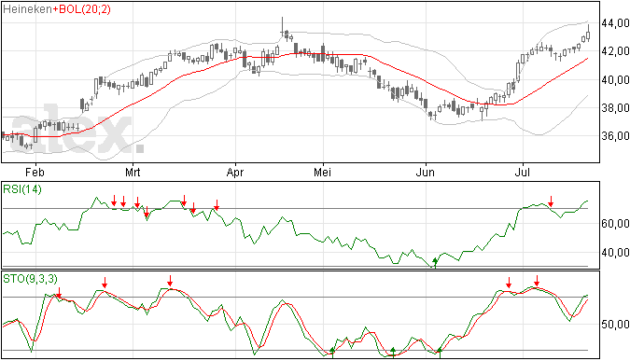Click the STO sell arrow between Mrt and Apr
This screenshot has height=361, width=644.
click(x=170, y=281)
